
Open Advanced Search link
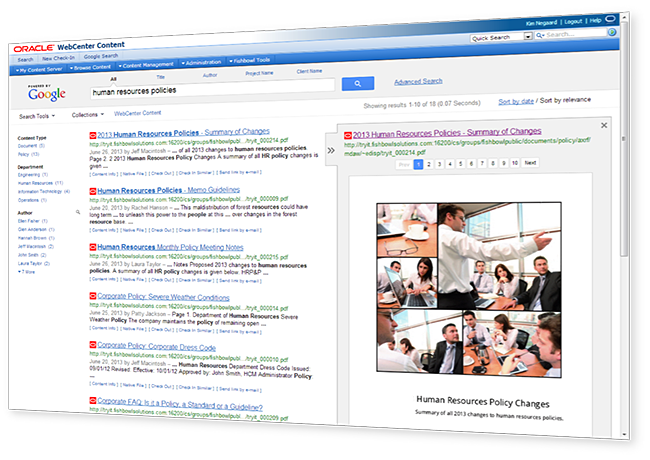pyautogui.click(x=418, y=82)
